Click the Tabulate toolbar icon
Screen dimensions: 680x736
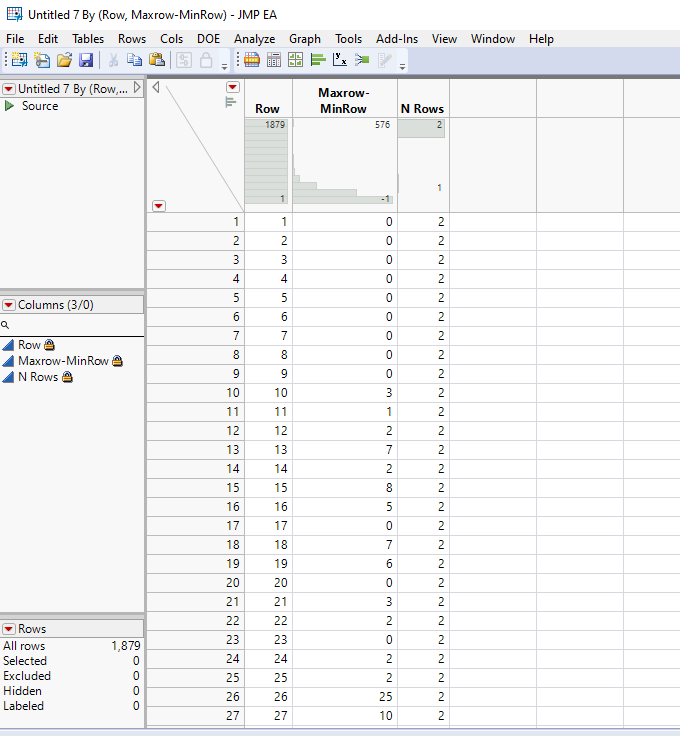(274, 60)
